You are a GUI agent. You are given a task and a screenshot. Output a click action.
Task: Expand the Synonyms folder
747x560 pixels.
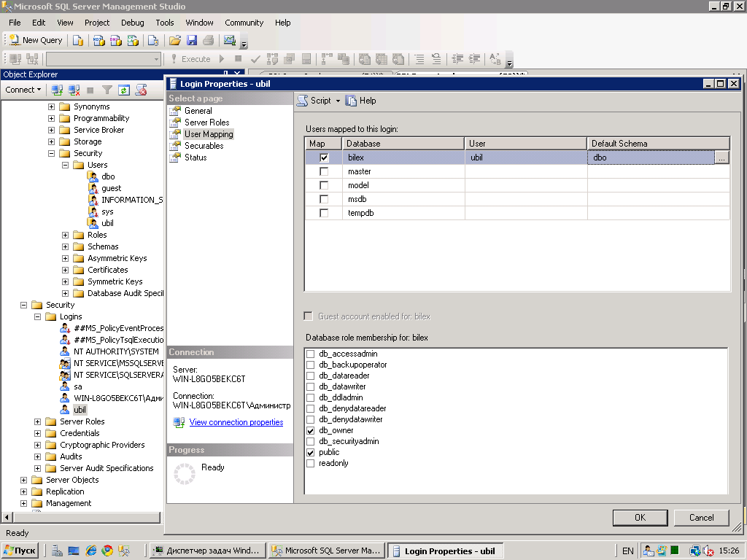[52, 106]
